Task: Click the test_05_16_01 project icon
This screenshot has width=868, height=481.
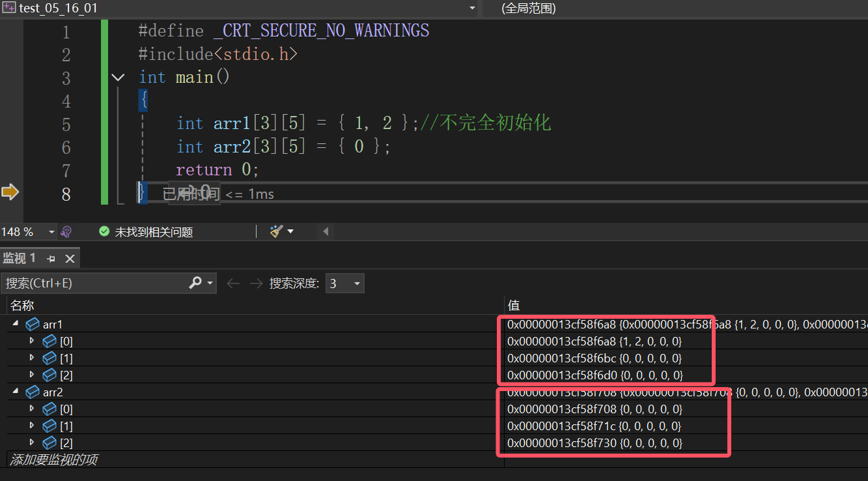Action: 9,8
